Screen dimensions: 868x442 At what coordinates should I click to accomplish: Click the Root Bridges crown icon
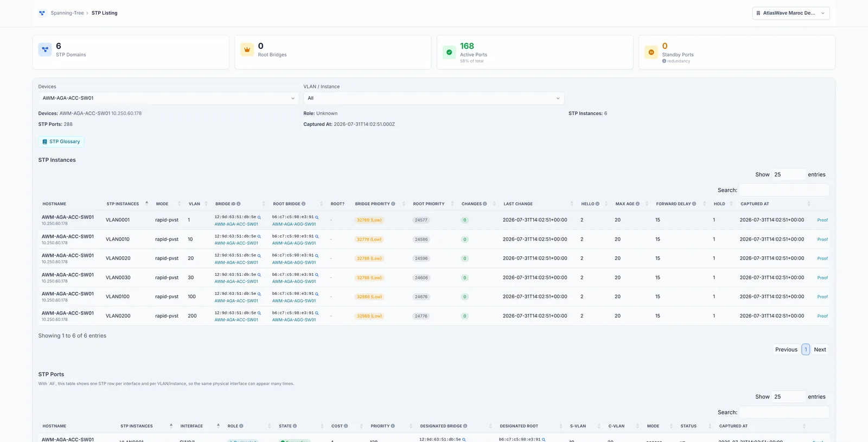point(247,49)
